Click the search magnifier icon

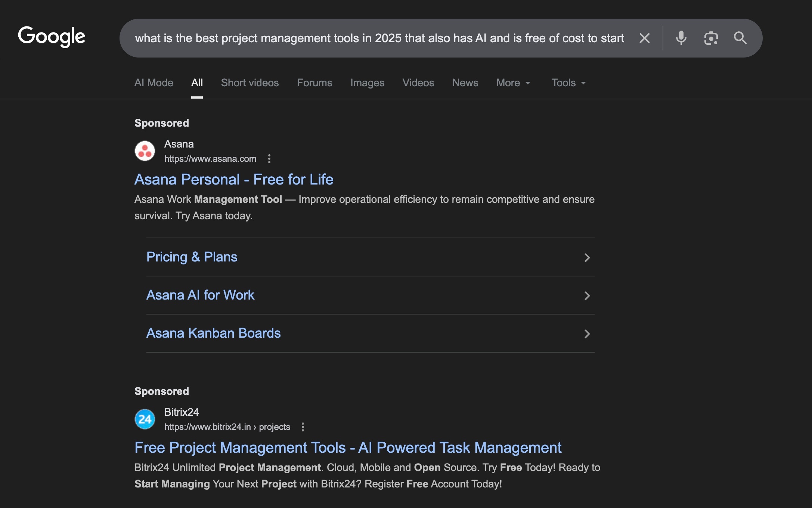(x=740, y=38)
